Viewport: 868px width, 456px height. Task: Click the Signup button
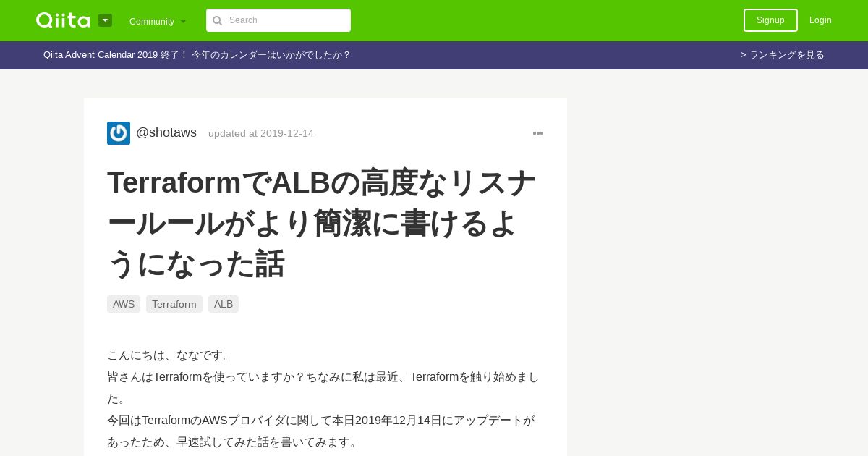[x=770, y=20]
